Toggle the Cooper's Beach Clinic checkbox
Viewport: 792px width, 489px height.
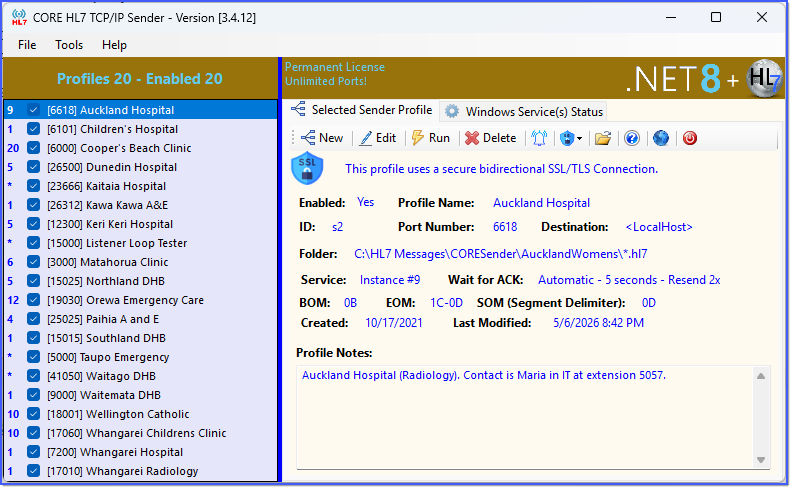[x=33, y=148]
